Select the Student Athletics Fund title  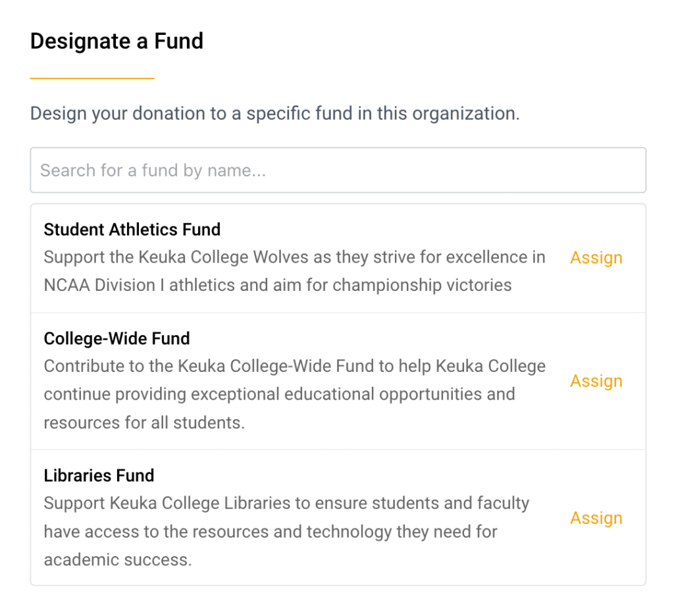[x=132, y=230]
